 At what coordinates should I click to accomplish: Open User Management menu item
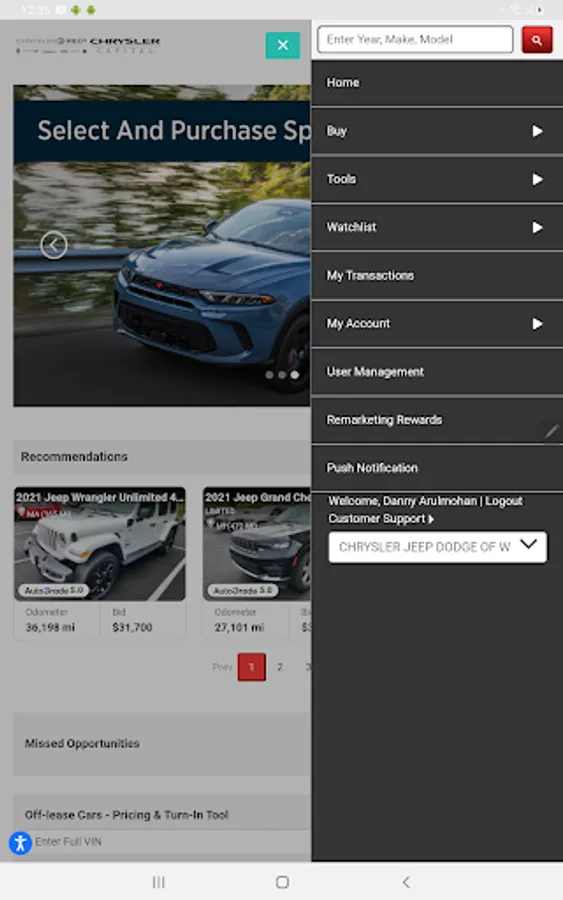pos(437,372)
